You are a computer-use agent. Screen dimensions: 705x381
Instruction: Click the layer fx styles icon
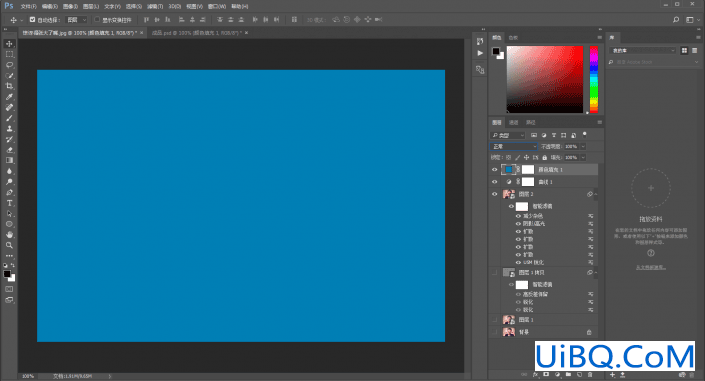(x=535, y=374)
